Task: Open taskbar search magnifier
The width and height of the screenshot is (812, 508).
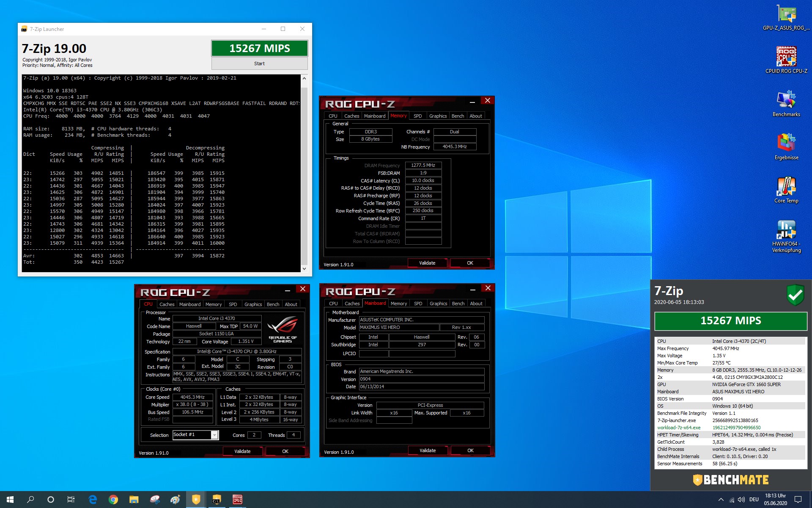Action: pos(30,500)
